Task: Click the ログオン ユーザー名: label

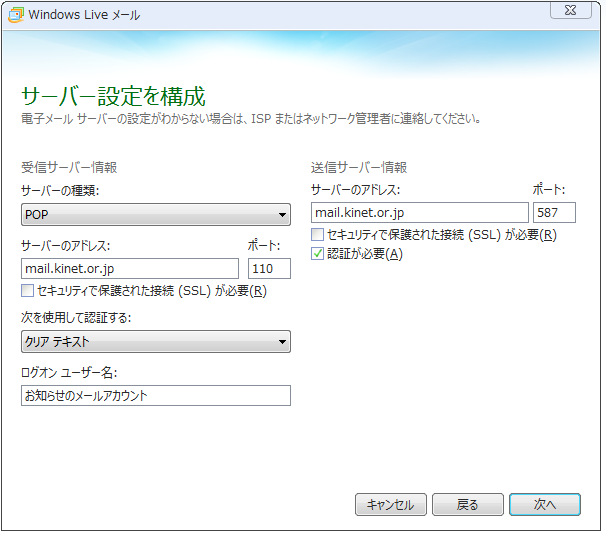Action: pyautogui.click(x=70, y=374)
